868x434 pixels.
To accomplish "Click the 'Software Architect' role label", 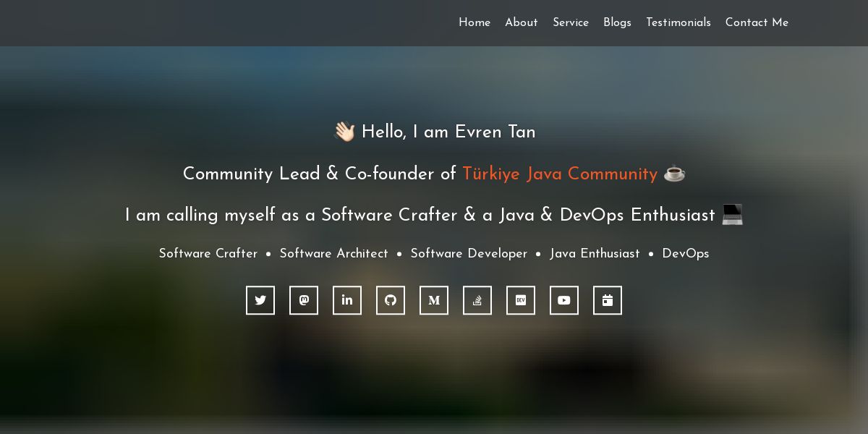I will [x=334, y=253].
